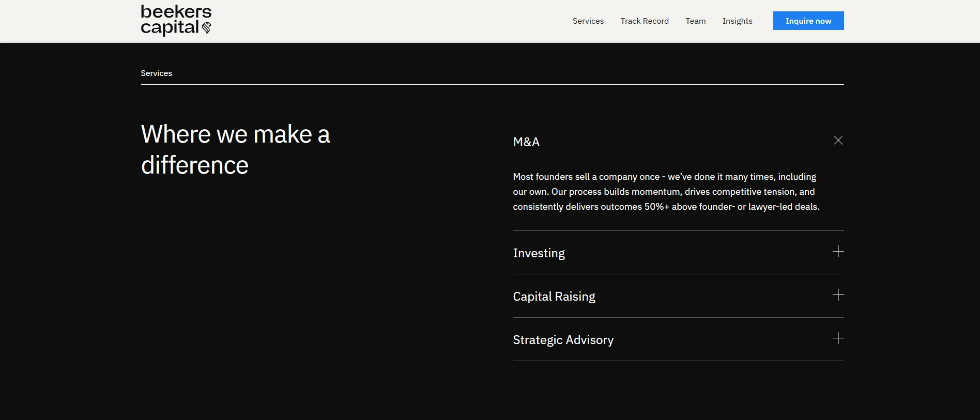The height and width of the screenshot is (420, 980).
Task: Expand Investing using its plus icon
Action: [838, 252]
